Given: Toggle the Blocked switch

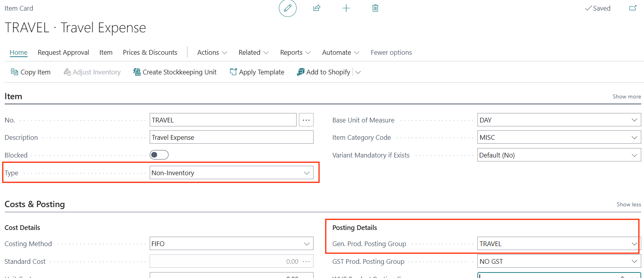Looking at the screenshot, I should click(x=159, y=155).
